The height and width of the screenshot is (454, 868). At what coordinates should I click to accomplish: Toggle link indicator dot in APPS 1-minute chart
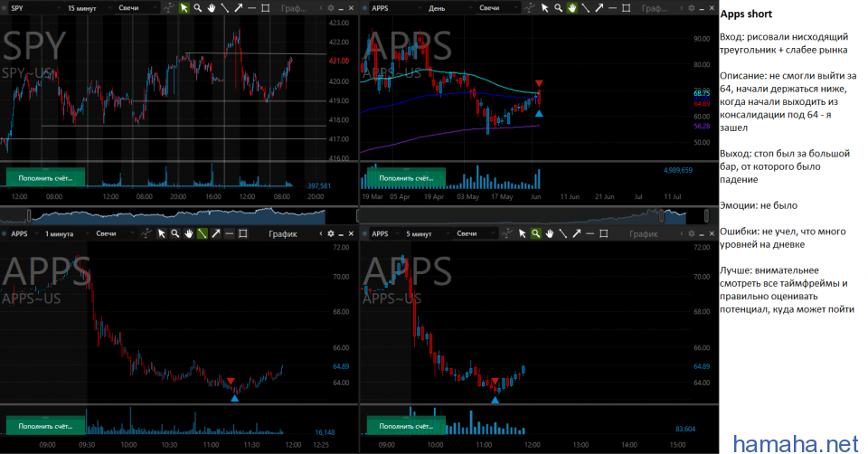[x=5, y=233]
